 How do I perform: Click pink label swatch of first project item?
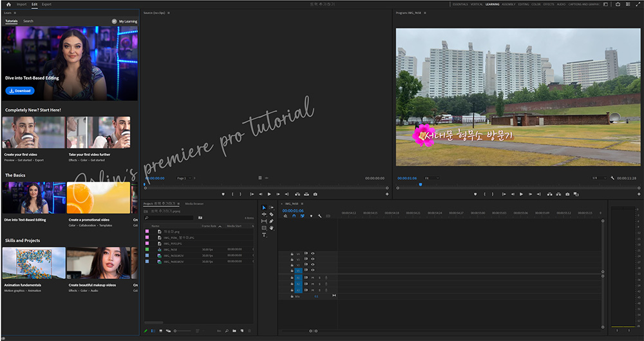[x=147, y=231]
